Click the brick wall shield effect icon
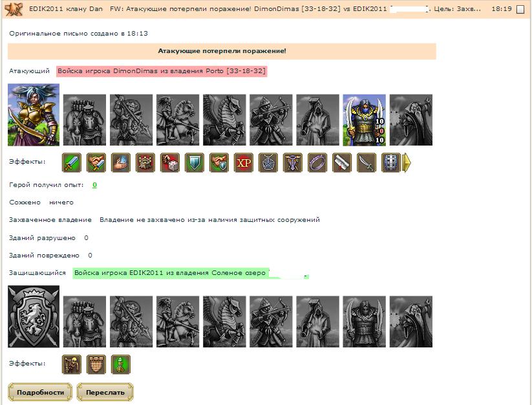 pyautogui.click(x=96, y=364)
